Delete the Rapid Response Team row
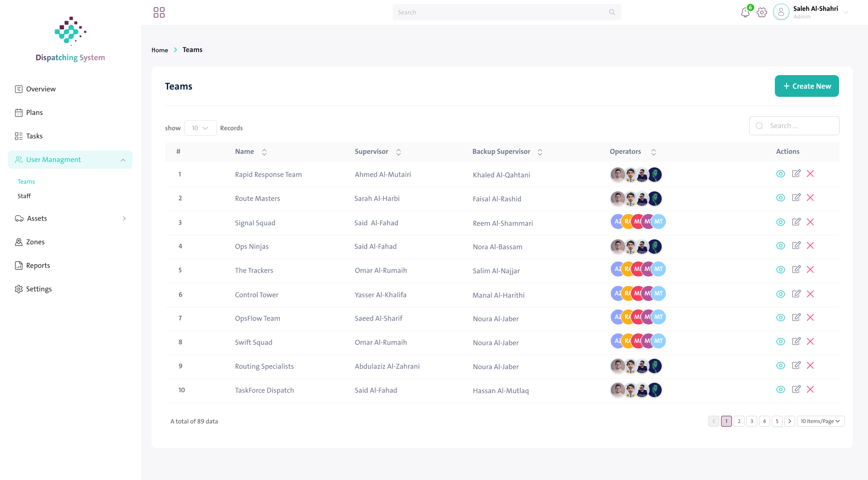Screen dimensions: 868x480 pyautogui.click(x=810, y=174)
